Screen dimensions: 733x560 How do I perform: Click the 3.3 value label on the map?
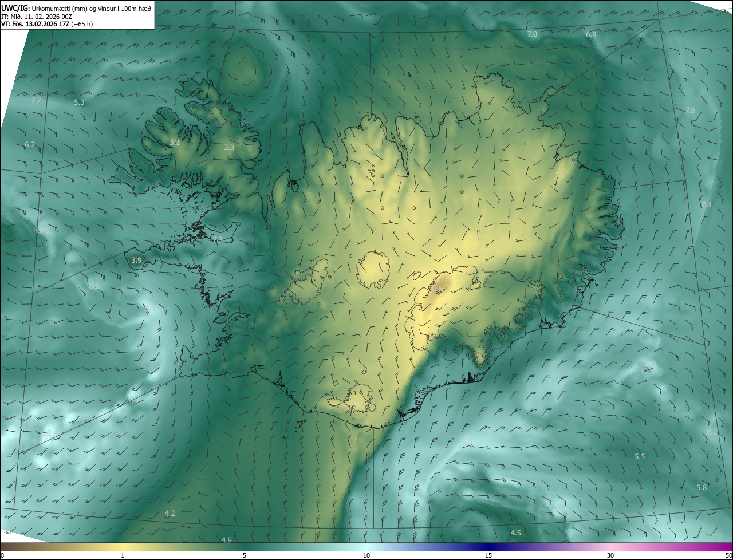[x=229, y=148]
